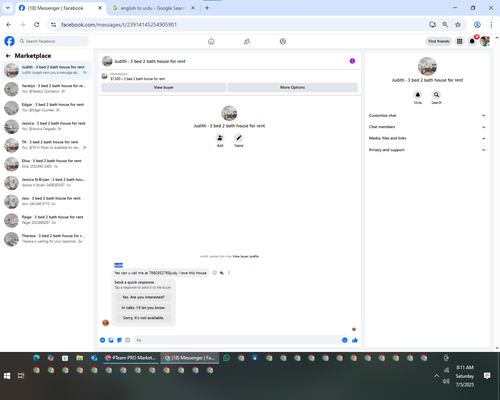Show hidden system tray icons chevron
The width and height of the screenshot is (500, 400).
pyautogui.click(x=436, y=376)
